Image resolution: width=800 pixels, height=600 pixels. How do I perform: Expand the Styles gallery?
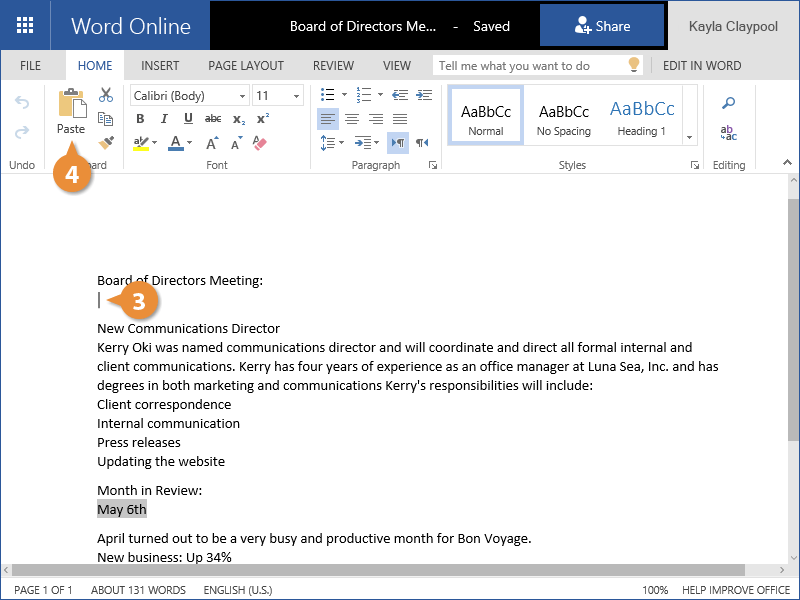pyautogui.click(x=689, y=136)
